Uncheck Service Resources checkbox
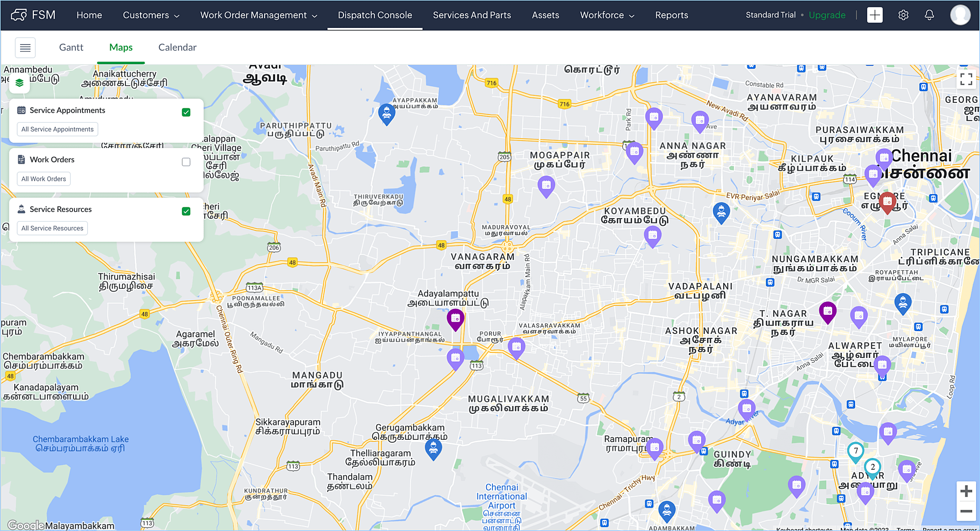Screen dimensions: 980x531 [186, 211]
